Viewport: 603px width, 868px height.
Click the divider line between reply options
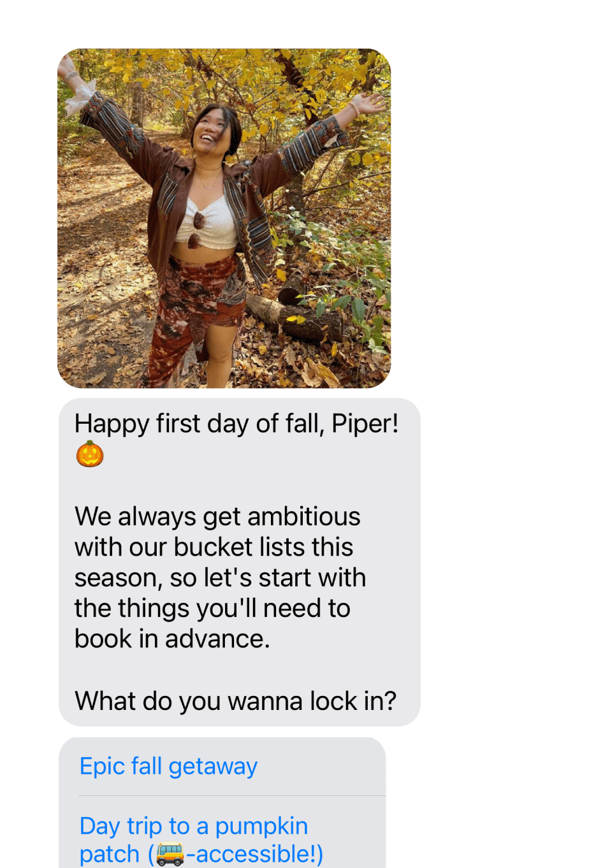pos(232,795)
